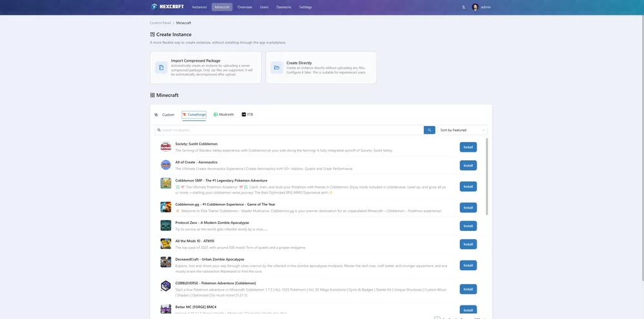Select 'Cobblemon SMP - The #1 Legendary' title

coord(221,181)
